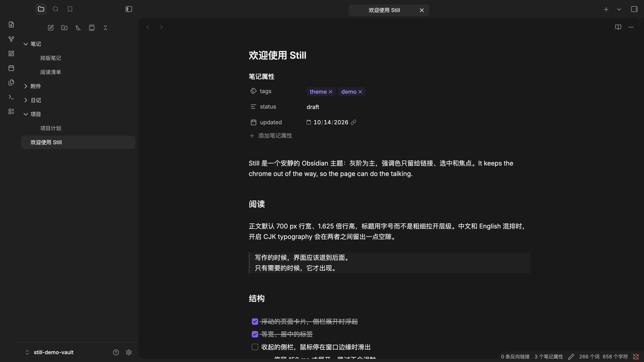
Task: Insert template ribbon icon
Action: tap(11, 82)
